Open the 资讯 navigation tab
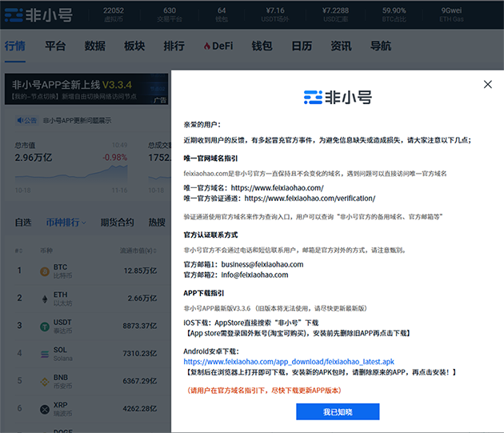 tap(341, 46)
